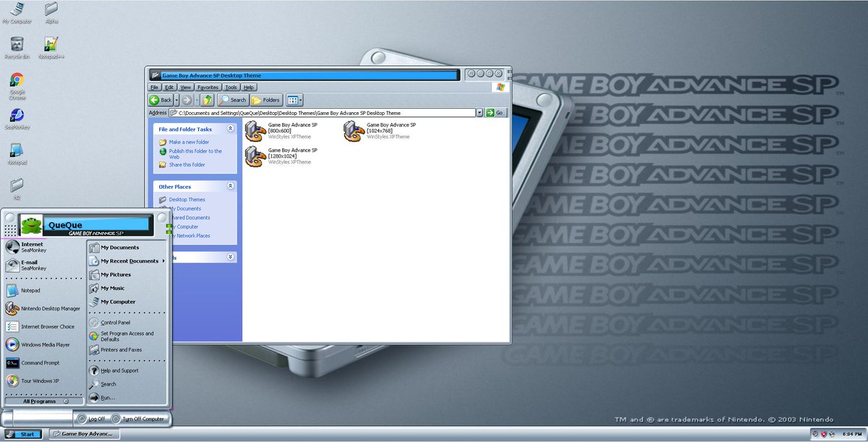The image size is (868, 442).
Task: Click the Back button in Explorer toolbar
Action: (x=161, y=100)
